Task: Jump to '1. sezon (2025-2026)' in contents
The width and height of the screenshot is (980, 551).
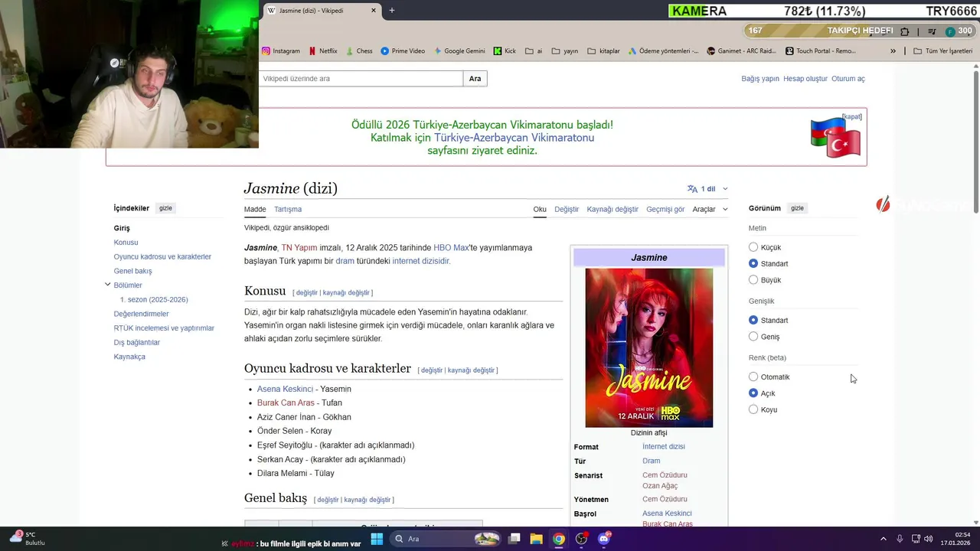Action: point(154,299)
